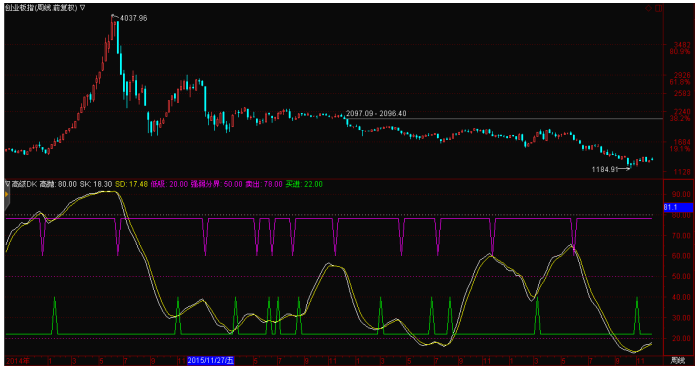Click the orange arrow on the left edge tab
Viewport: 699px width, 370px height.
point(7,194)
